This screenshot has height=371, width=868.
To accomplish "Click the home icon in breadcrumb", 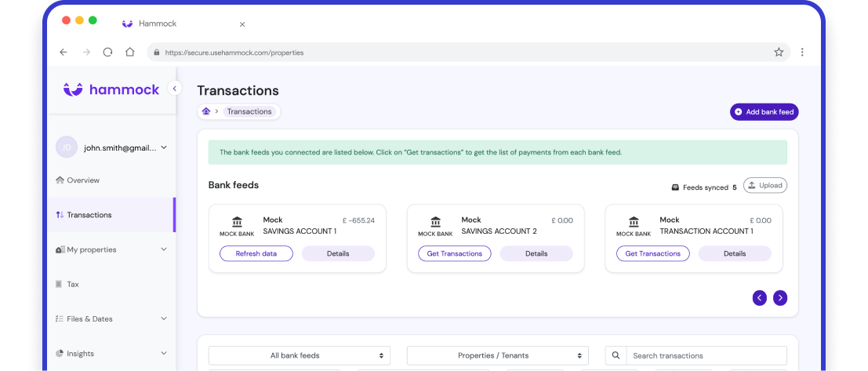I will coord(206,111).
